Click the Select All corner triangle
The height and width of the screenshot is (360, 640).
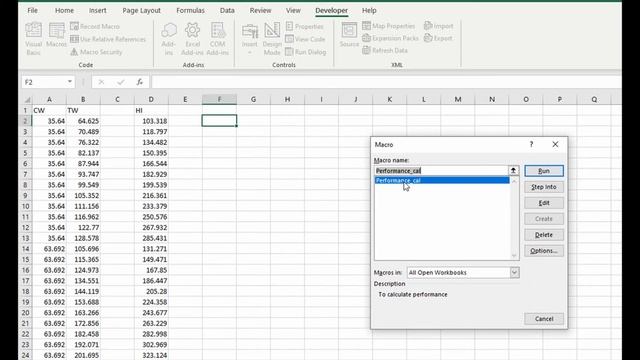(27, 100)
